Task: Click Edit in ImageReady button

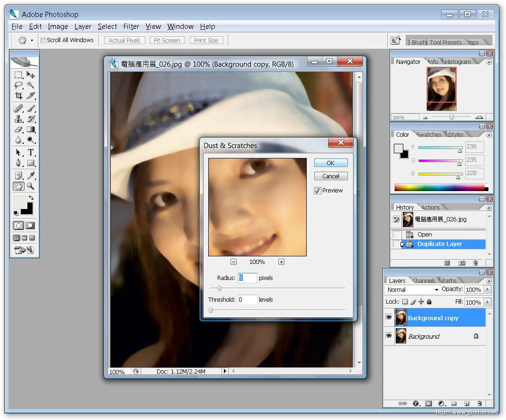Action: [x=24, y=250]
